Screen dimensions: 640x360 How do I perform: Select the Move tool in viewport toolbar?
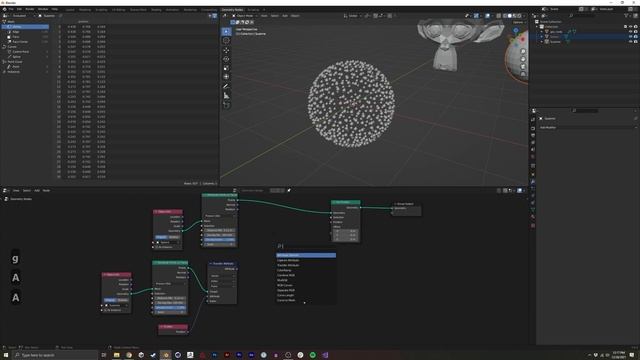point(226,51)
